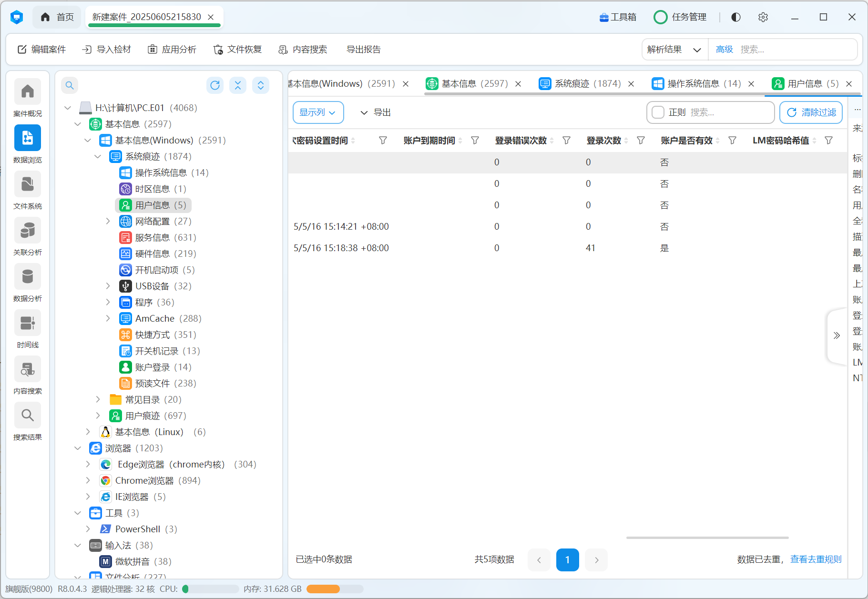
Task: Open the 解析结果 search scope dropdown
Action: 674,50
